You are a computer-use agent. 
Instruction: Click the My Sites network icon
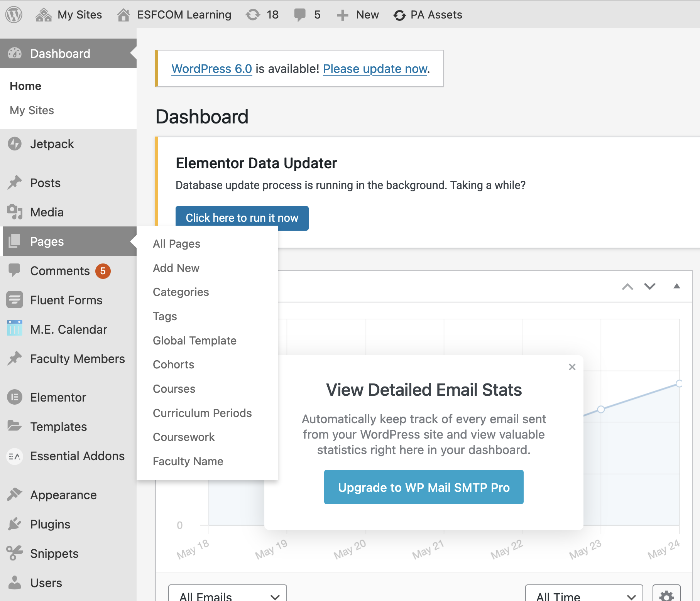(44, 15)
